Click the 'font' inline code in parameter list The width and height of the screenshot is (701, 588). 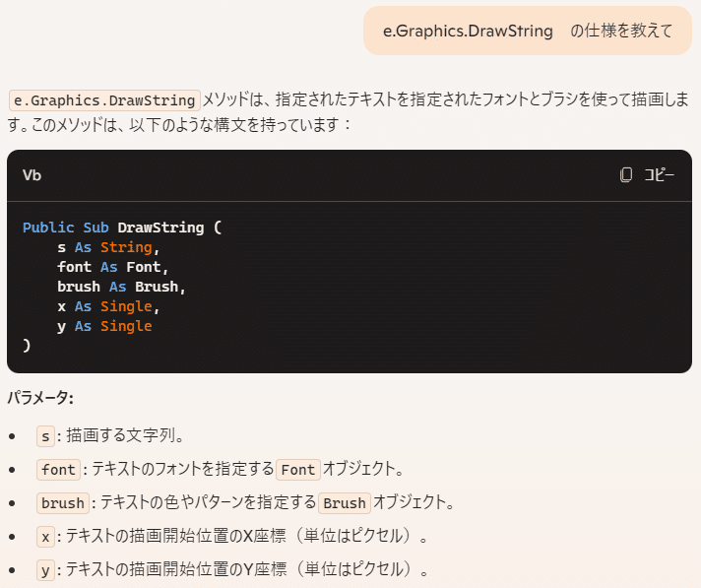(x=58, y=470)
